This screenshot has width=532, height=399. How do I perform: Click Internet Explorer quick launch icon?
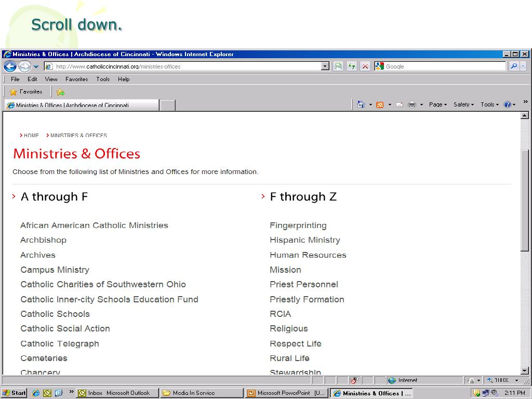[x=36, y=393]
